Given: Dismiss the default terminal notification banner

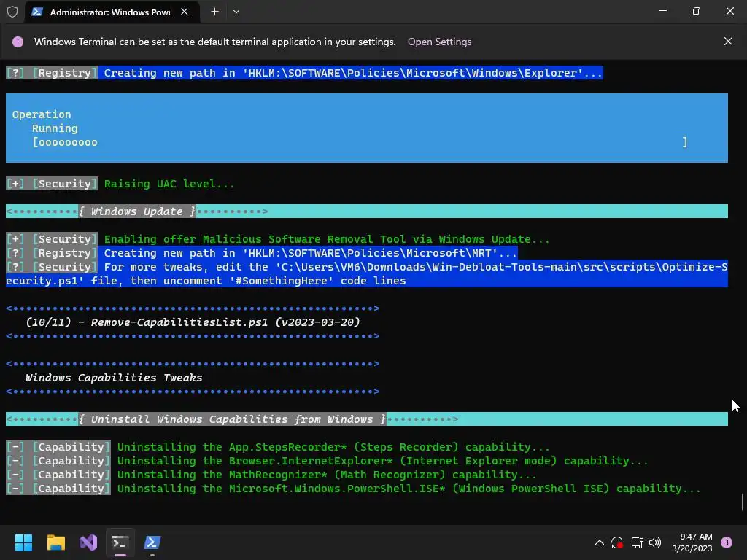Looking at the screenshot, I should [x=728, y=42].
